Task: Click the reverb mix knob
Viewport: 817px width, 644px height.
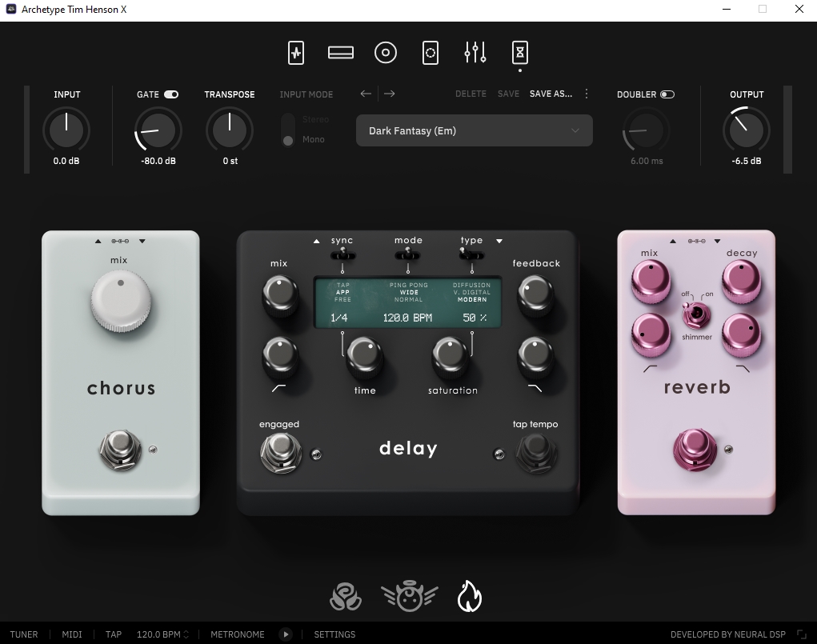Action: point(651,282)
